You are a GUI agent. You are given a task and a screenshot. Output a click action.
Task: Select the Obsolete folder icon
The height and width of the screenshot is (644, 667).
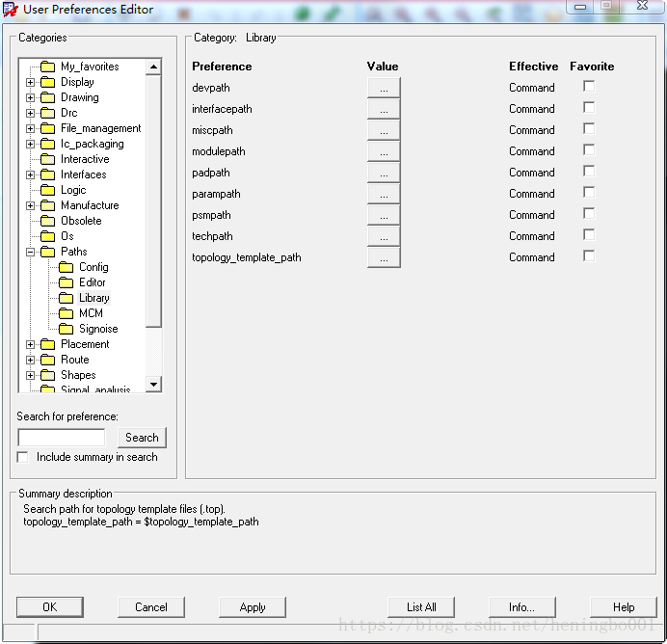[47, 221]
